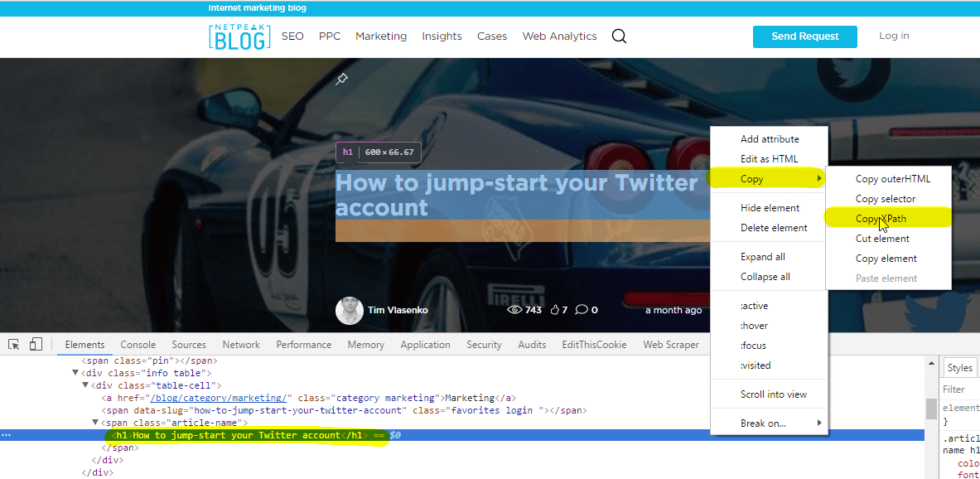Click the Filter field in the Styles pane
980x479 pixels.
click(x=960, y=389)
